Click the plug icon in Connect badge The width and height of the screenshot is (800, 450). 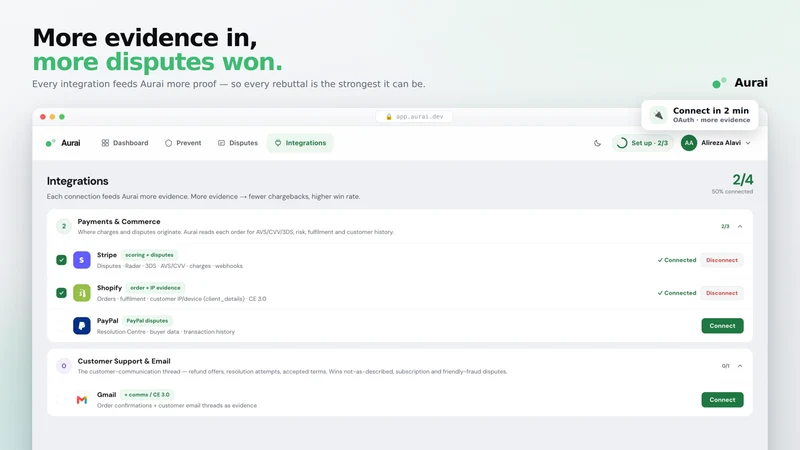click(658, 115)
